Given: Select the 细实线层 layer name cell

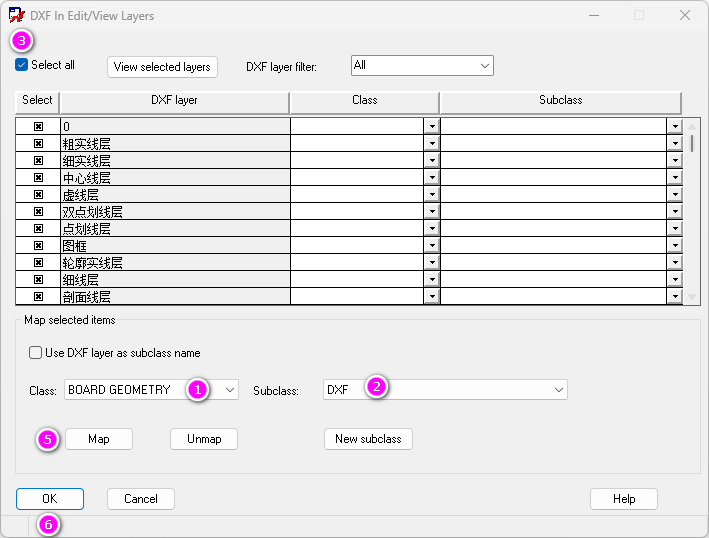Looking at the screenshot, I should (175, 160).
